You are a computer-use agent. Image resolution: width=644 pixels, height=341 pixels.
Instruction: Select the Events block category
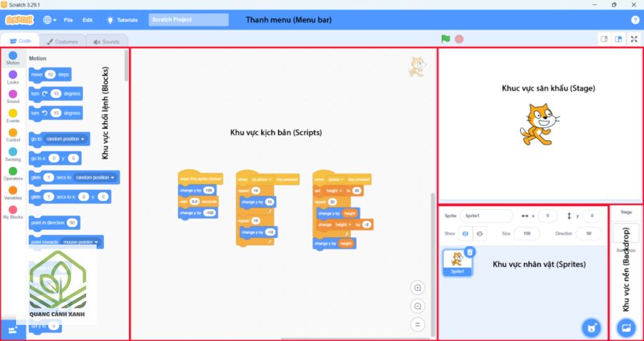click(13, 116)
